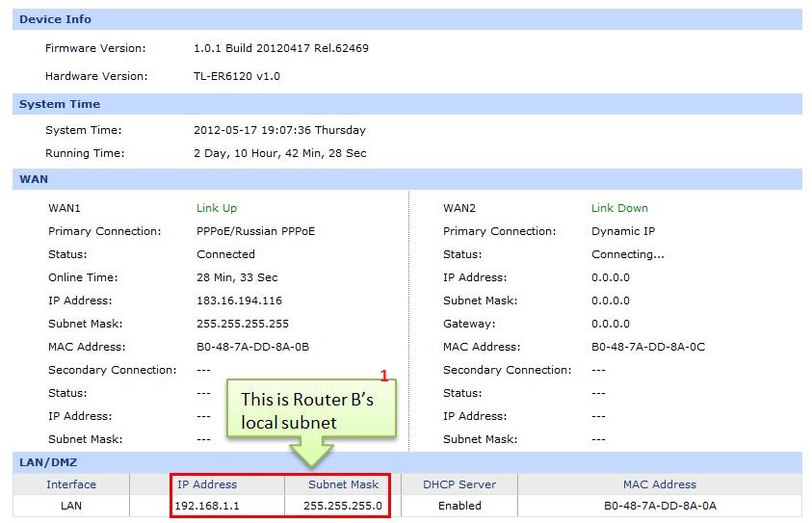Viewport: 812px width, 523px height.
Task: Select LAN MAC address B0-48-7A-DD-8A-0A
Action: click(660, 506)
